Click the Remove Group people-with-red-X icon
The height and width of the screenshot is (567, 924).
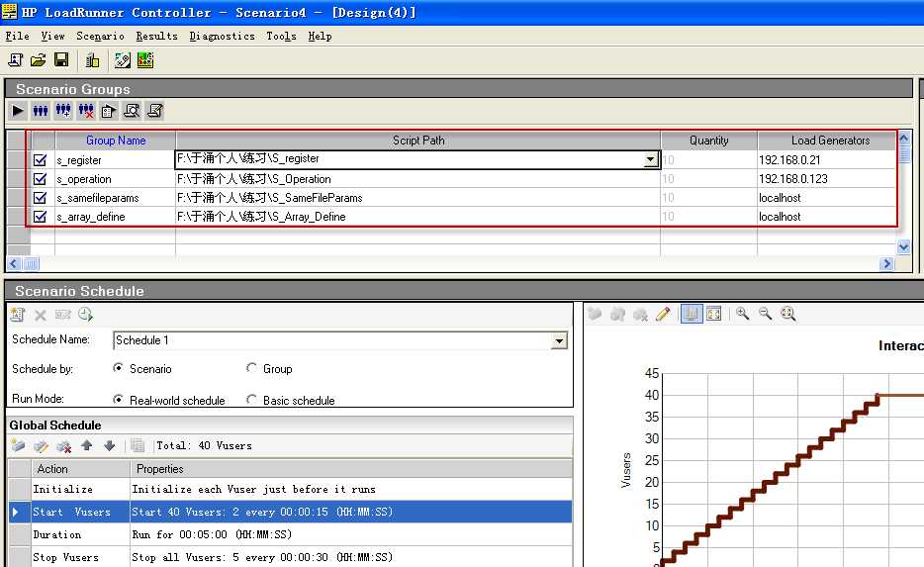[86, 111]
